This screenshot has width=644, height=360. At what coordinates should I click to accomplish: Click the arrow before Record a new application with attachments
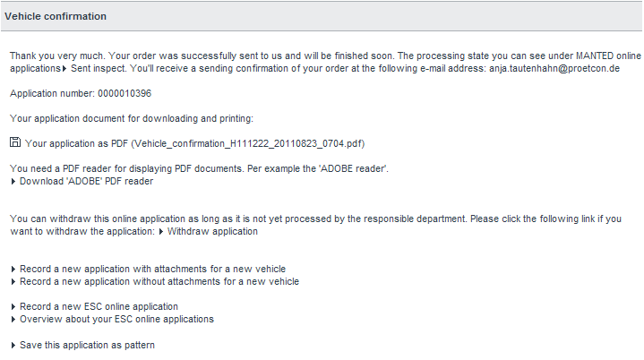(x=13, y=270)
